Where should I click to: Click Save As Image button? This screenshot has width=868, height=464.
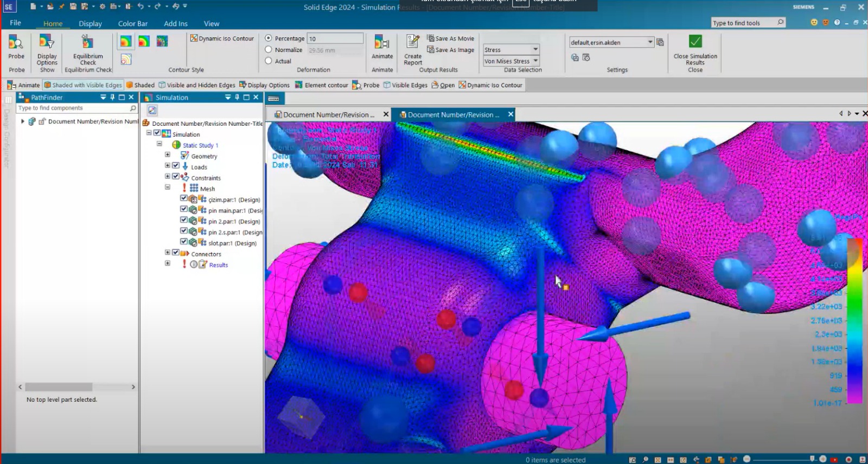tap(450, 49)
